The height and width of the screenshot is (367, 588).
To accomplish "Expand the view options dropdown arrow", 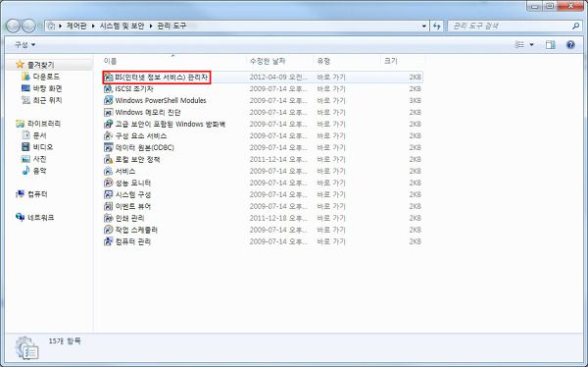I will coord(531,45).
